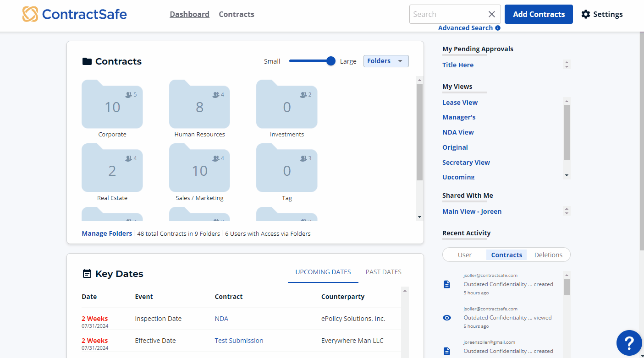
Task: Open the Folders view dropdown
Action: point(385,61)
